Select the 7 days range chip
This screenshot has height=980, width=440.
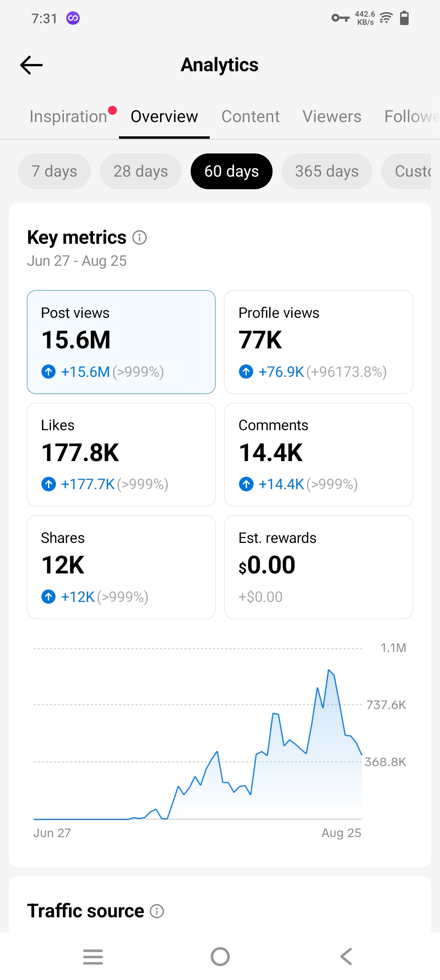(54, 171)
